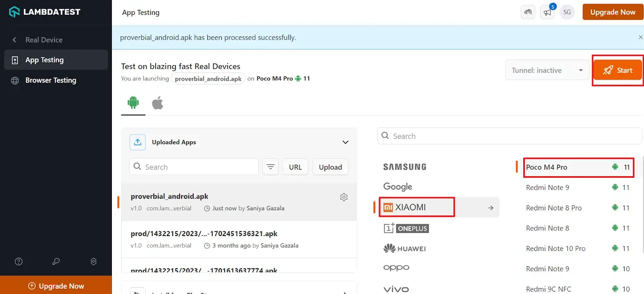
Task: Click the URL button
Action: coord(295,167)
